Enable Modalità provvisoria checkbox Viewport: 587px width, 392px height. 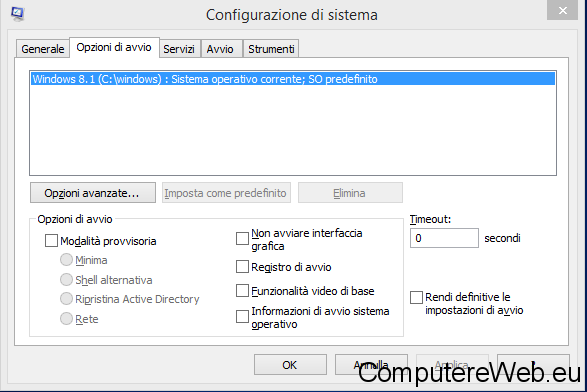(x=51, y=241)
